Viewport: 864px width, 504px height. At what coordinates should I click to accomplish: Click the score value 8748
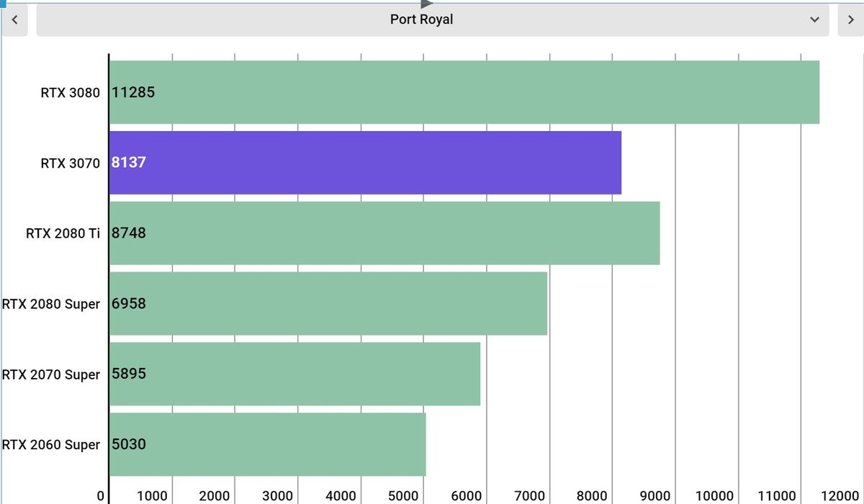point(129,233)
